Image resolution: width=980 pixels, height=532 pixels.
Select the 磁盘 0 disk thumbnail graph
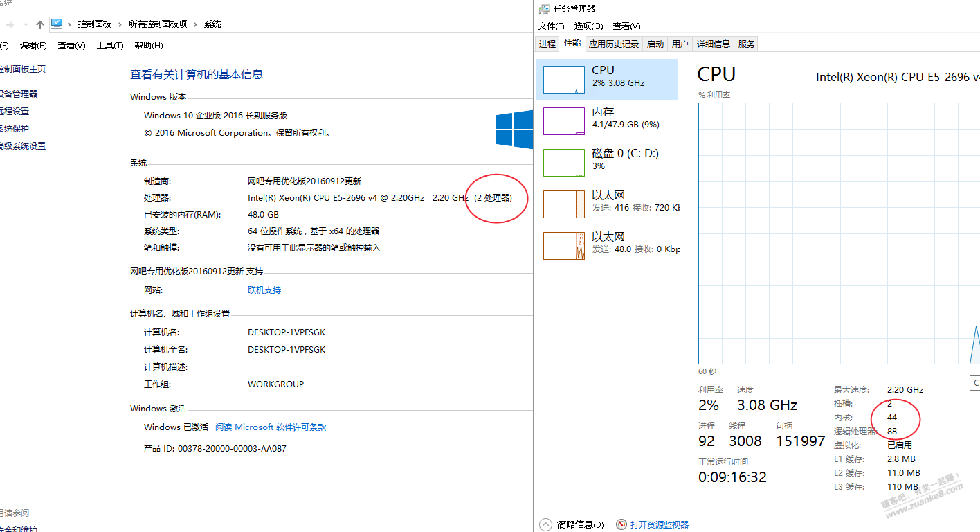[x=564, y=163]
